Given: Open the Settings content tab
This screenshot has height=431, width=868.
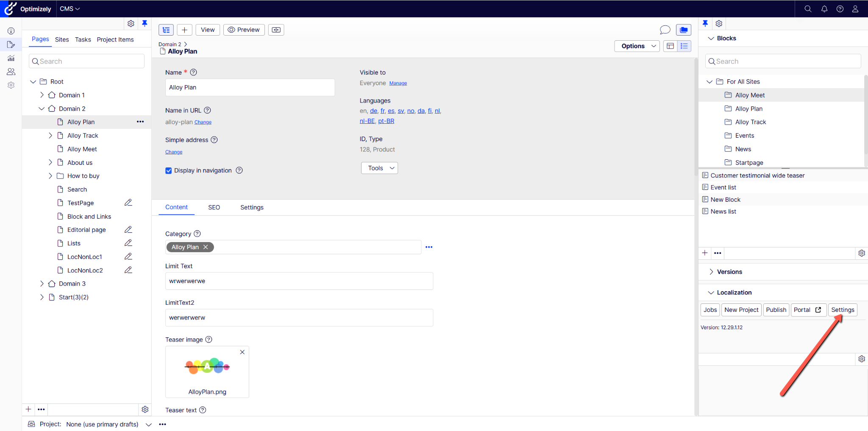Looking at the screenshot, I should click(x=252, y=207).
